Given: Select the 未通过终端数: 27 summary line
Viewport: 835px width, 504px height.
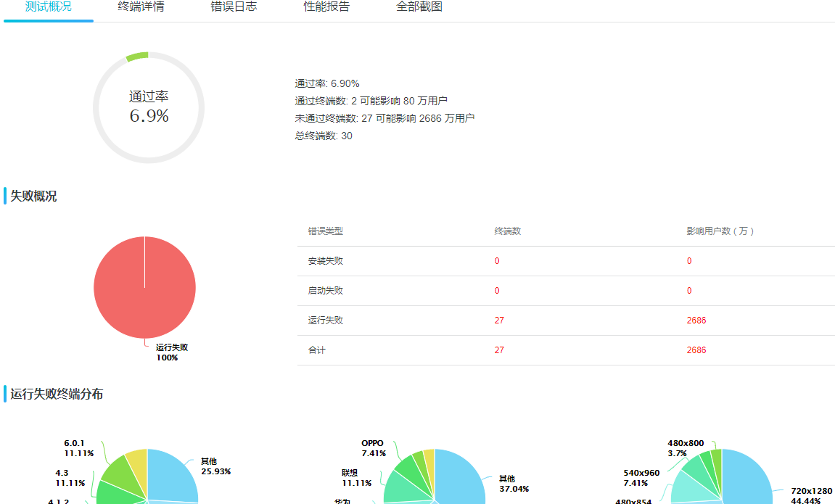Looking at the screenshot, I should (x=384, y=118).
